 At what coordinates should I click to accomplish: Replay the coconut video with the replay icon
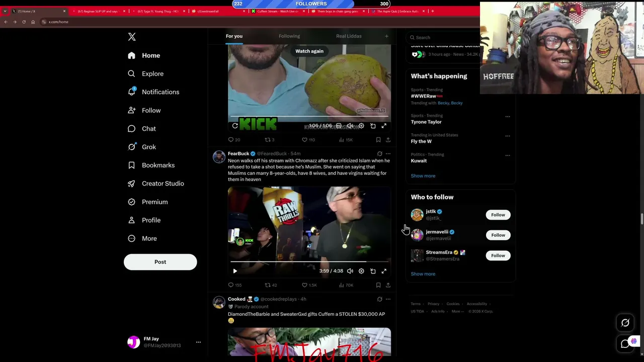click(235, 126)
